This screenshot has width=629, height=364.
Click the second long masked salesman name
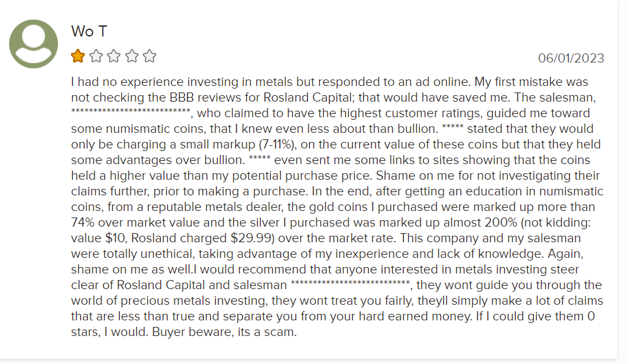[350, 283]
